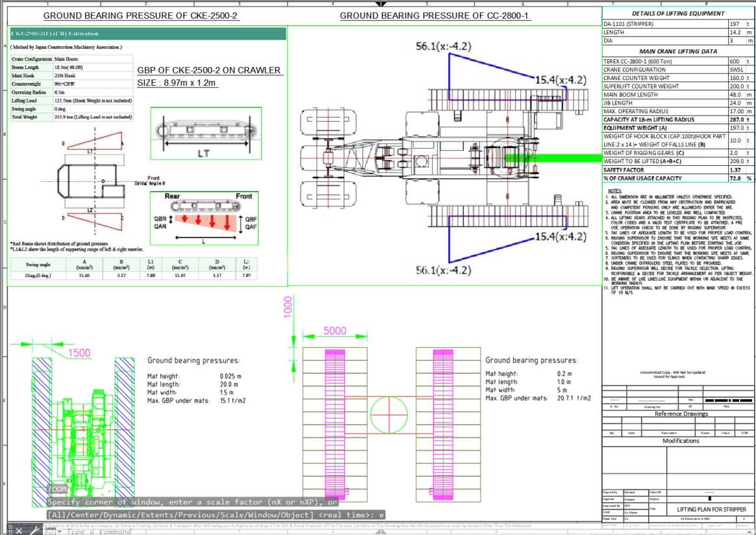Pick the vertical 1000 dimension text

288,307
